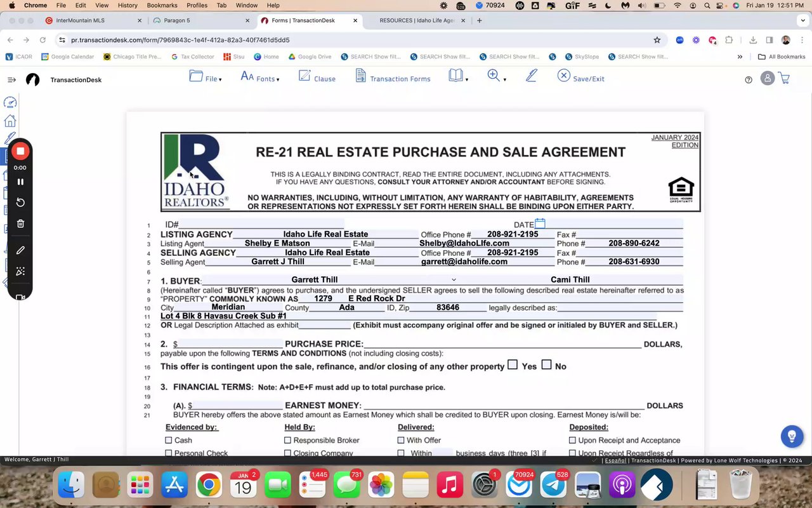Switch to the RESOURCES Idaho Life tab

pyautogui.click(x=417, y=20)
